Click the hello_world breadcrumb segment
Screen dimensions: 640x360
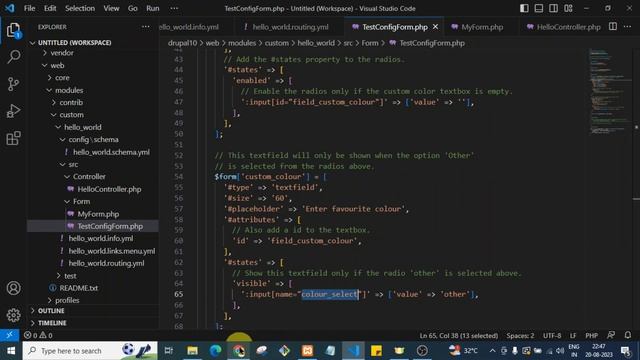coord(316,43)
